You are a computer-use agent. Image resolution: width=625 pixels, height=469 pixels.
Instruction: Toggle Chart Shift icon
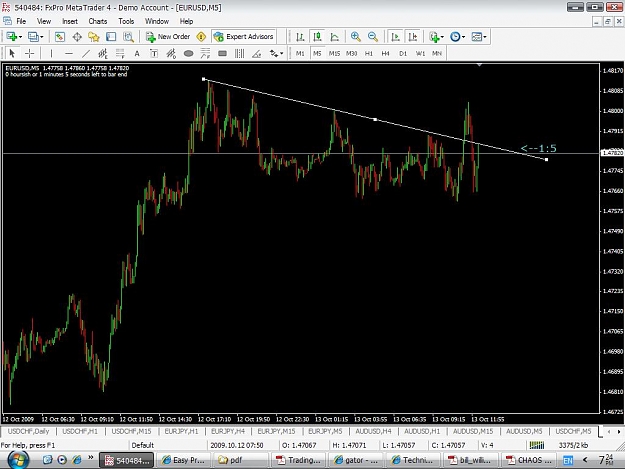point(413,37)
